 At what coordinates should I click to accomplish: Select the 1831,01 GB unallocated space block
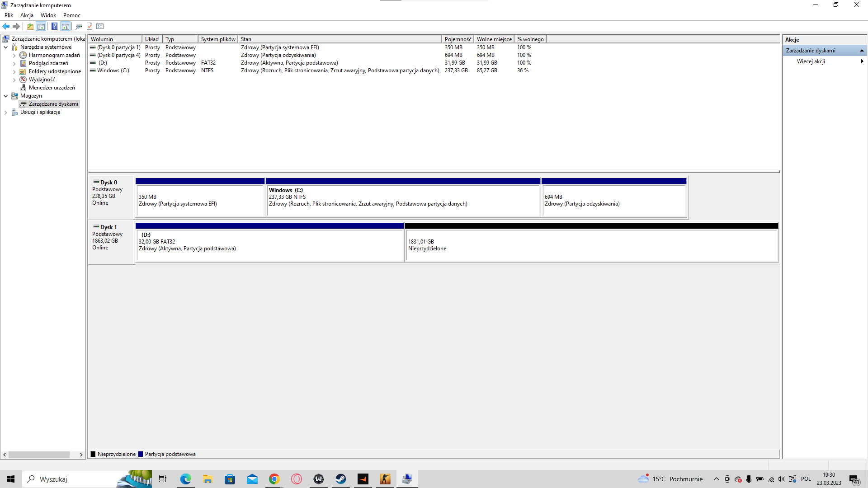tap(591, 245)
